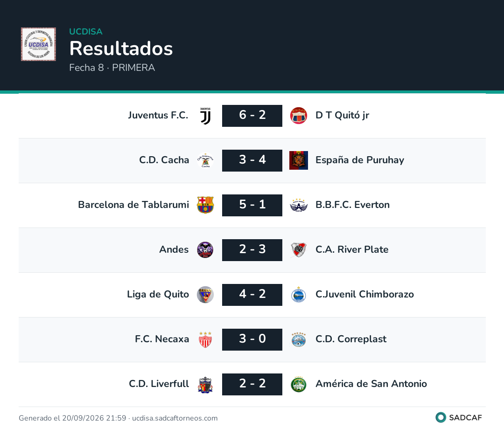
Task: Select the 2 - 2 draw score
Action: 252,384
